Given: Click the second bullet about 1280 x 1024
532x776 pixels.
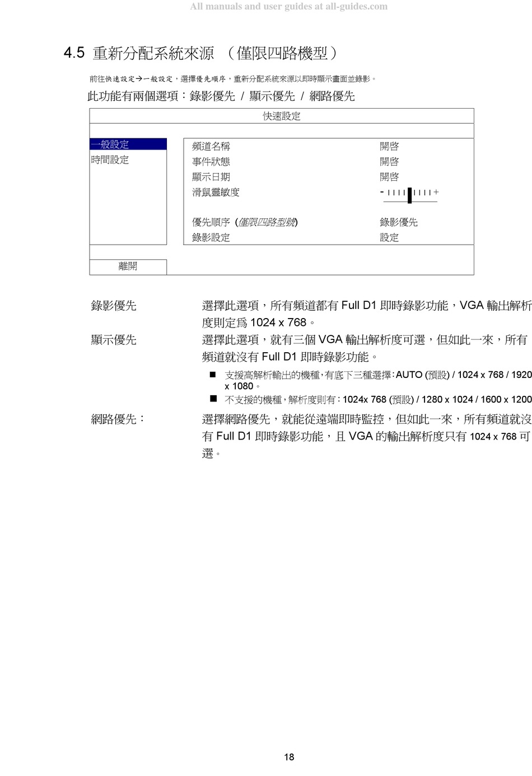Looking at the screenshot, I should tap(371, 399).
